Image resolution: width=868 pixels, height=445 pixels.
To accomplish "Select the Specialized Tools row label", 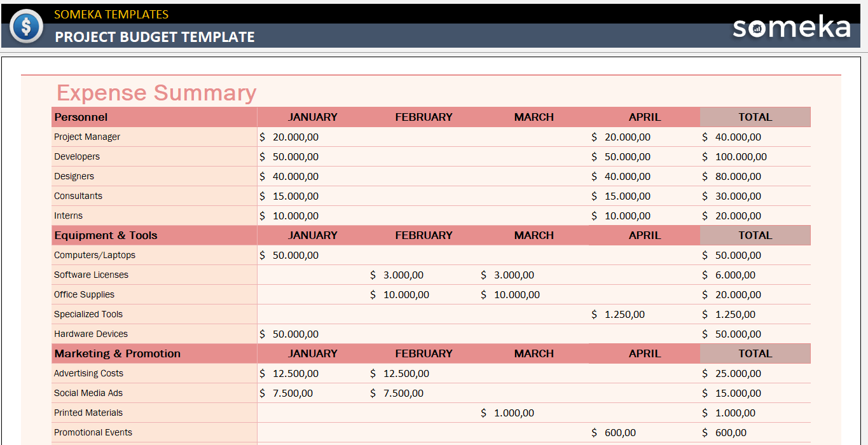I will [88, 314].
